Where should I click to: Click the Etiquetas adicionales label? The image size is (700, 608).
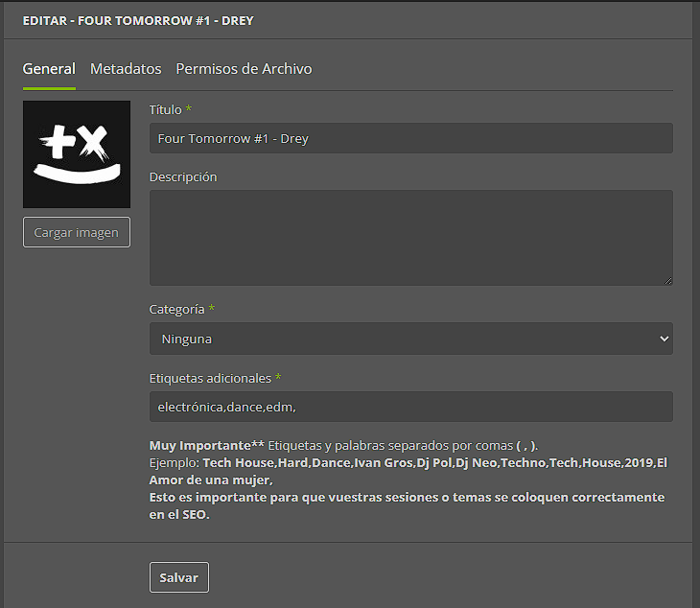pyautogui.click(x=211, y=378)
